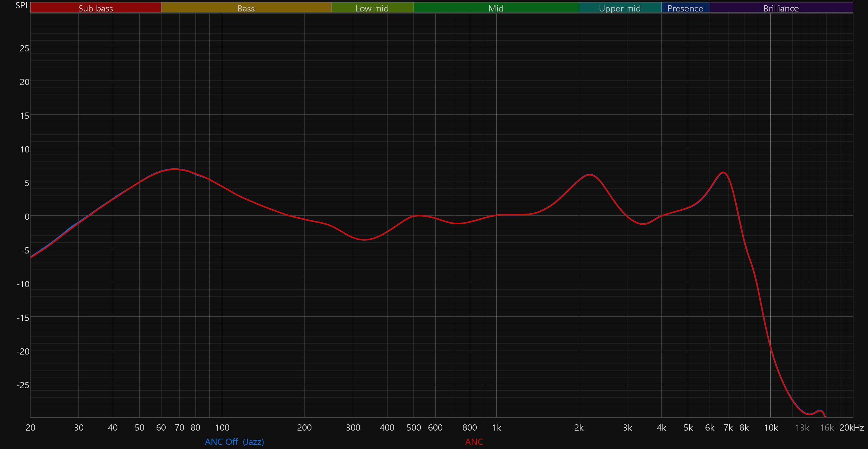This screenshot has height=449, width=868.
Task: Toggle the ANC Off (Jazz) trace legend
Action: 234,442
